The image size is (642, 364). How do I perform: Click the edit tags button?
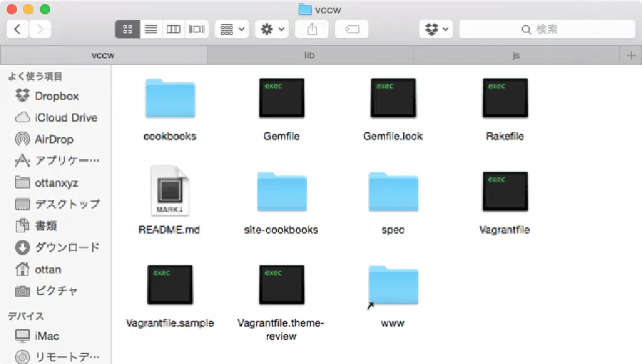[x=351, y=29]
